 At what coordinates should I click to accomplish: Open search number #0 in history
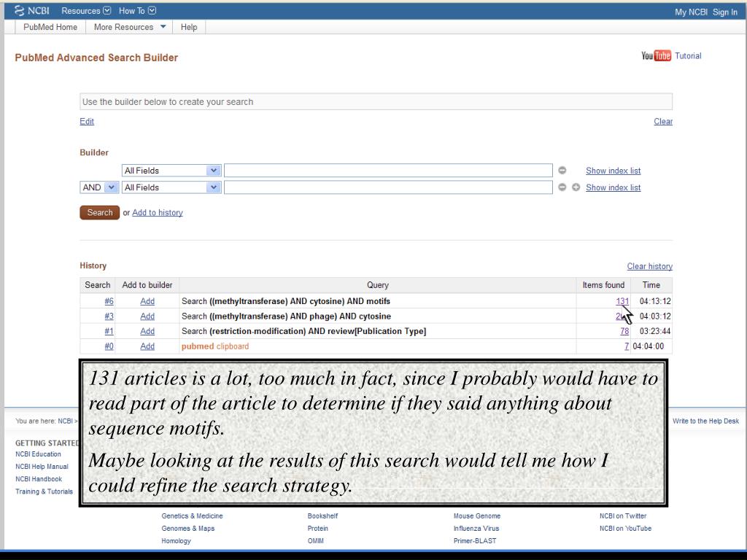pos(109,346)
